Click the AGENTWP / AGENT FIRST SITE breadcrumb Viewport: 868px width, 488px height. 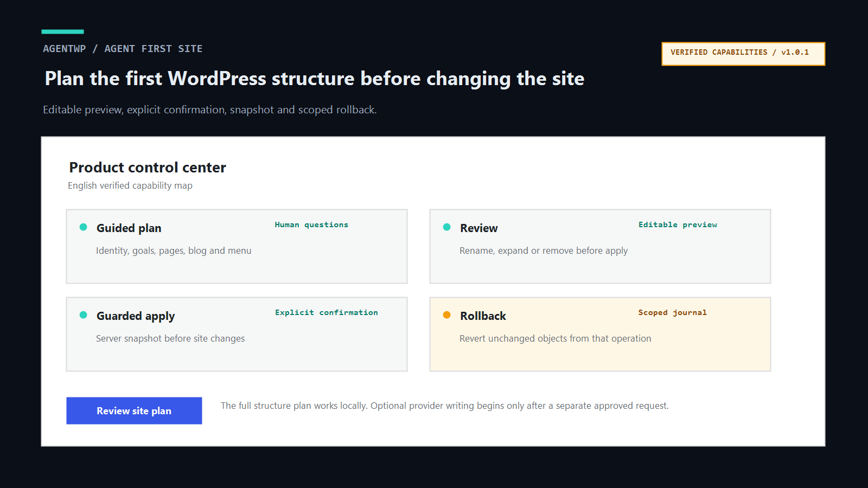[x=123, y=49]
